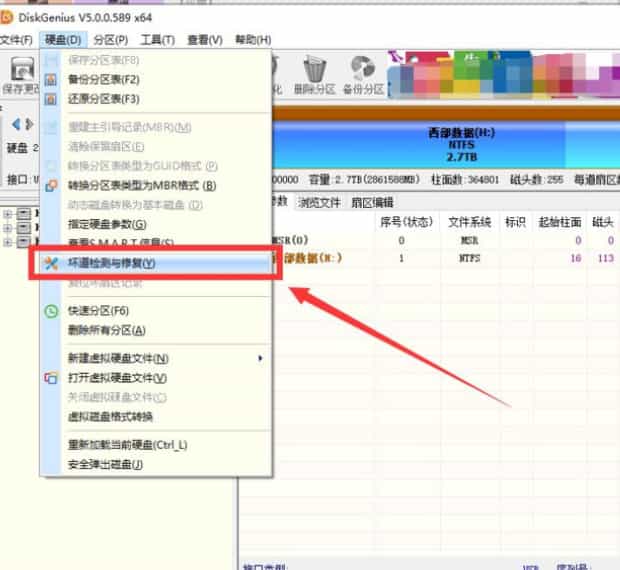Click 安全弹出磁盘(J) menu entry
Screen dimensions: 620x570
(105, 464)
